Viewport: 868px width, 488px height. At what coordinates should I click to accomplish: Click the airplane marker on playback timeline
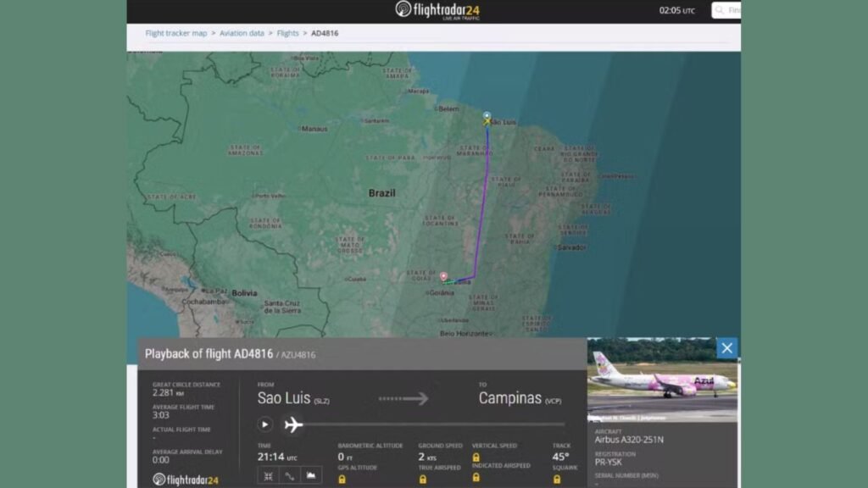pyautogui.click(x=293, y=424)
